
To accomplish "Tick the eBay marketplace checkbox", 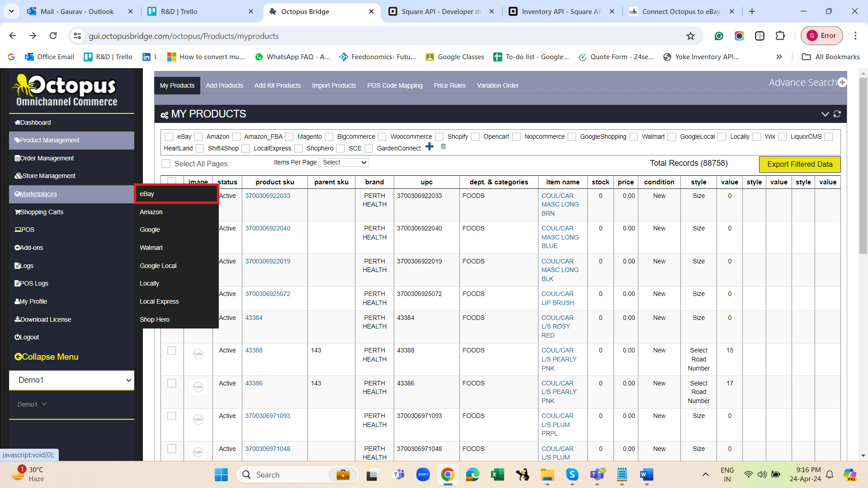I will [x=169, y=137].
